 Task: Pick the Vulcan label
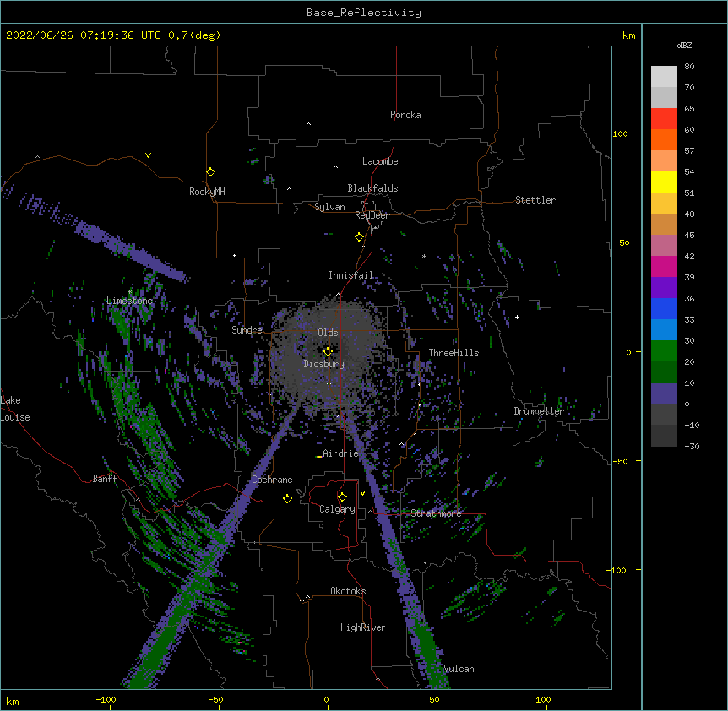(459, 669)
